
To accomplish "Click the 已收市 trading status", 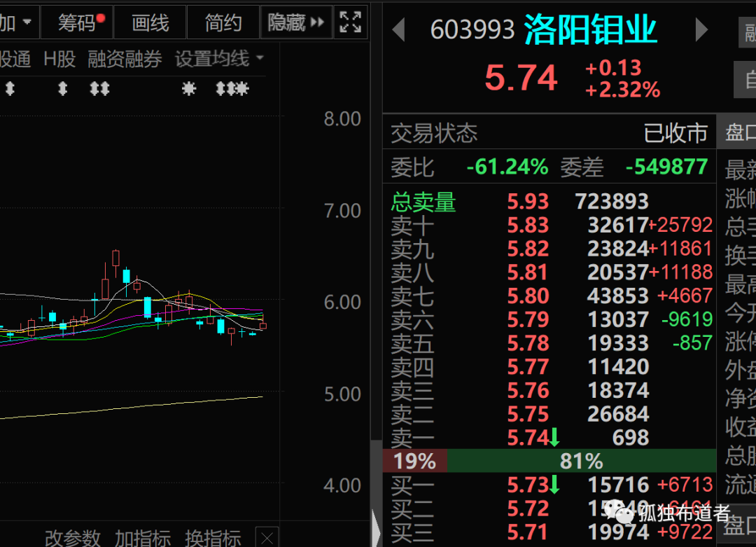I will 675,133.
